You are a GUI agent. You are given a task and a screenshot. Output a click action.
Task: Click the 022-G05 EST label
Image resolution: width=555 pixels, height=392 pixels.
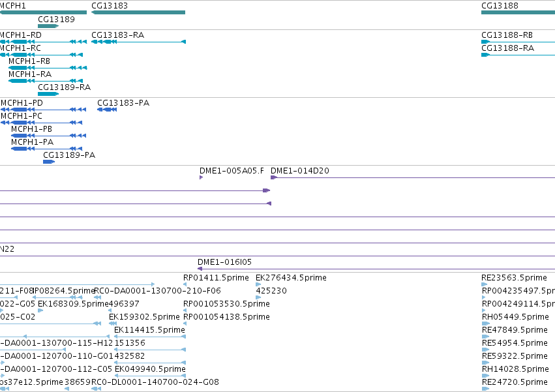tap(18, 304)
